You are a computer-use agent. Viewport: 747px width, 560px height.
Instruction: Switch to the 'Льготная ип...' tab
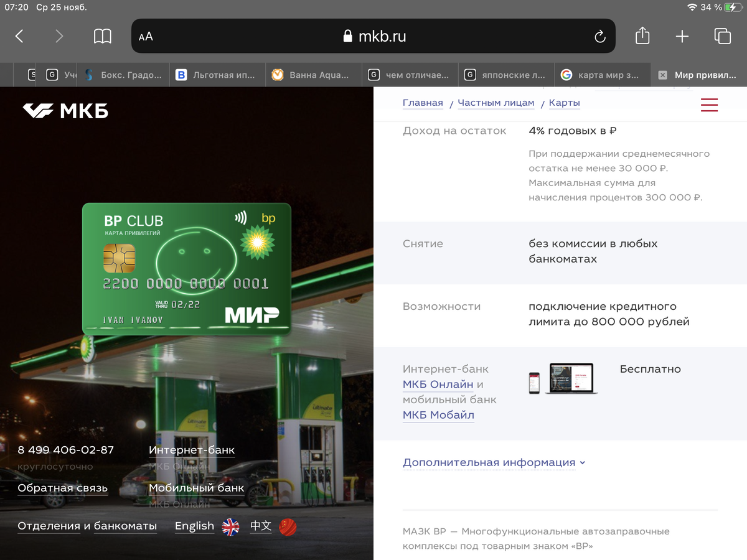pyautogui.click(x=217, y=75)
